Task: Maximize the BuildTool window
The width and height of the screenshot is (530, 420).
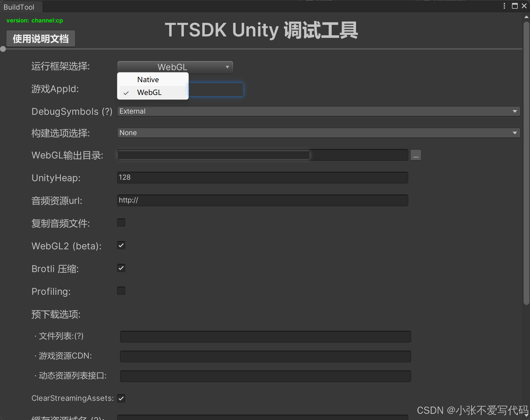Action: coord(515,6)
